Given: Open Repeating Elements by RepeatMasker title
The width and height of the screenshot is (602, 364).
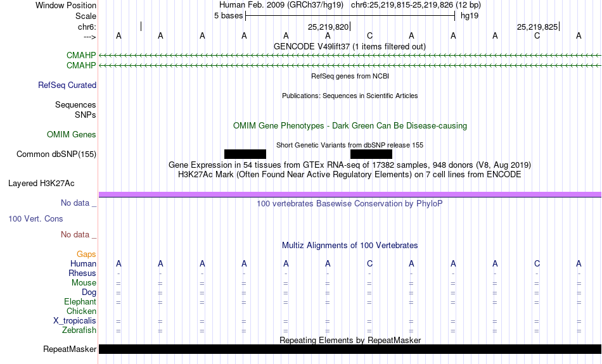Looking at the screenshot, I should point(350,340).
